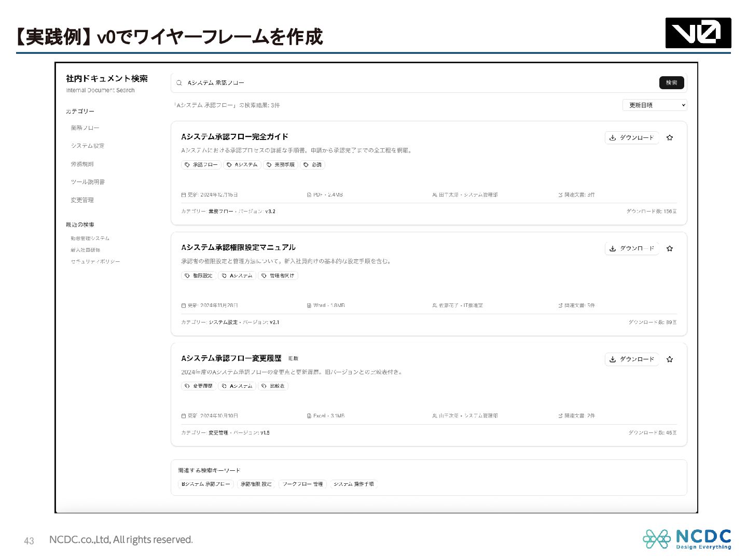
Task: Select the recent search 新入社員研修
Action: 86,250
